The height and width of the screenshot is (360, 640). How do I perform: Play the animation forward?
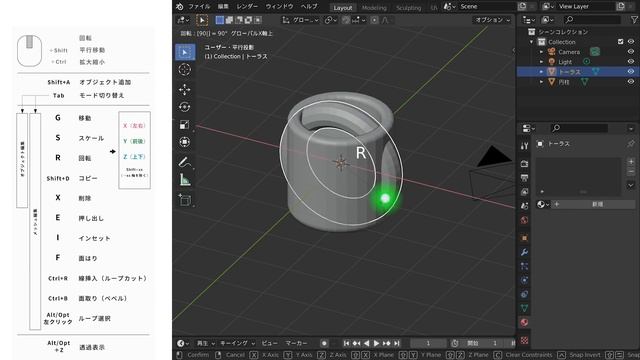[376, 343]
